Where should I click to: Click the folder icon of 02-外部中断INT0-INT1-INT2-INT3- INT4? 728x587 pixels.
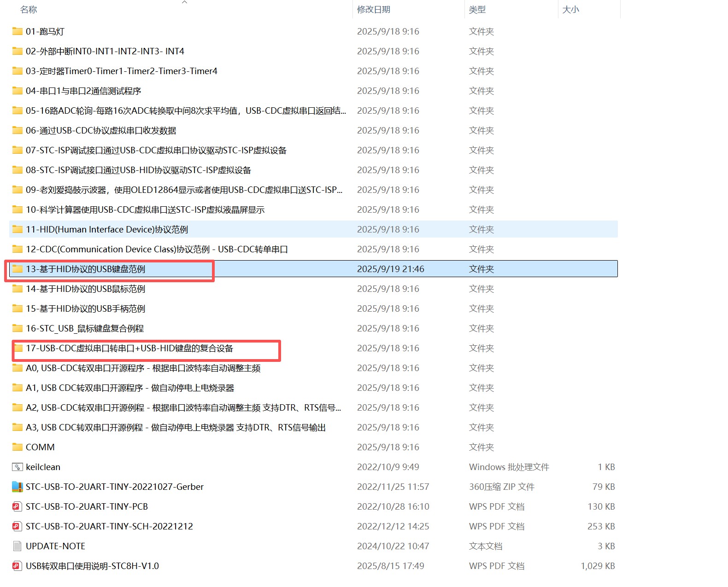coord(18,51)
